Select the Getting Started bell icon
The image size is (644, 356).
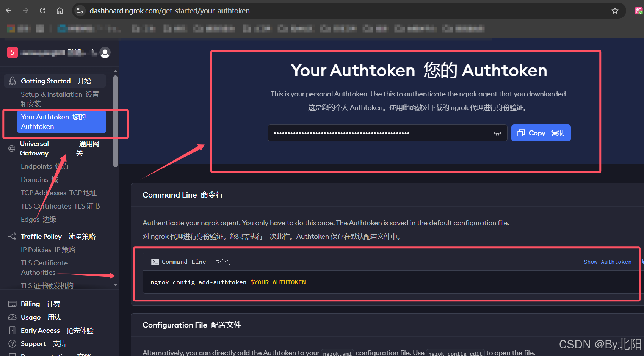point(12,81)
